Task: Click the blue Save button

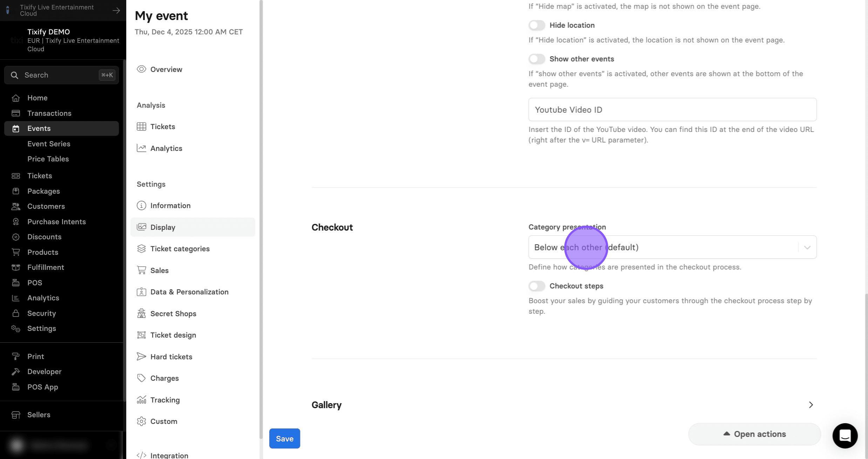Action: pos(284,439)
